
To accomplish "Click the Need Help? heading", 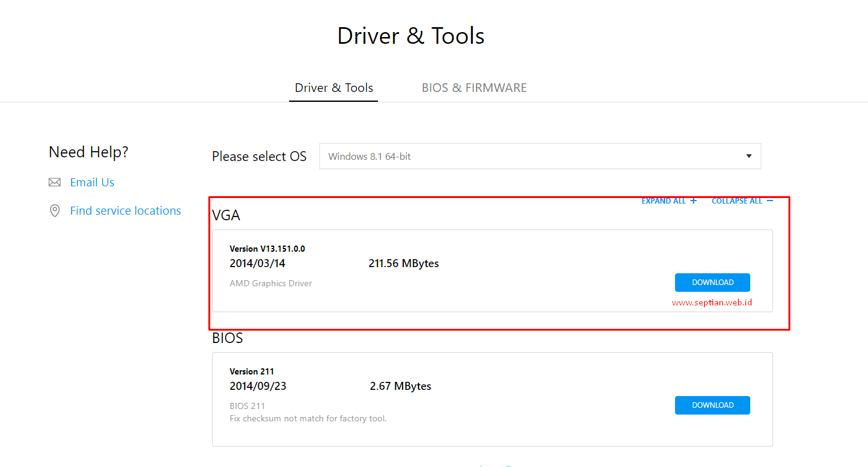I will 89,152.
